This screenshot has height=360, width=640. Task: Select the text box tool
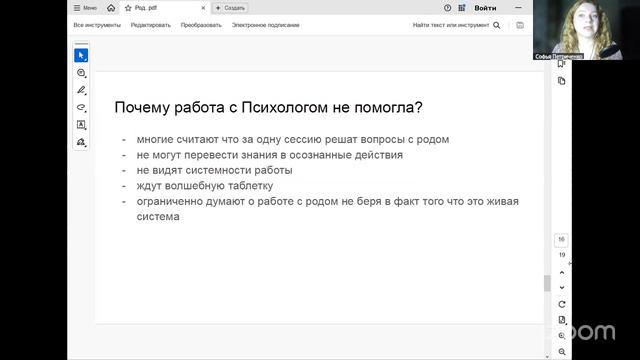pos(81,124)
